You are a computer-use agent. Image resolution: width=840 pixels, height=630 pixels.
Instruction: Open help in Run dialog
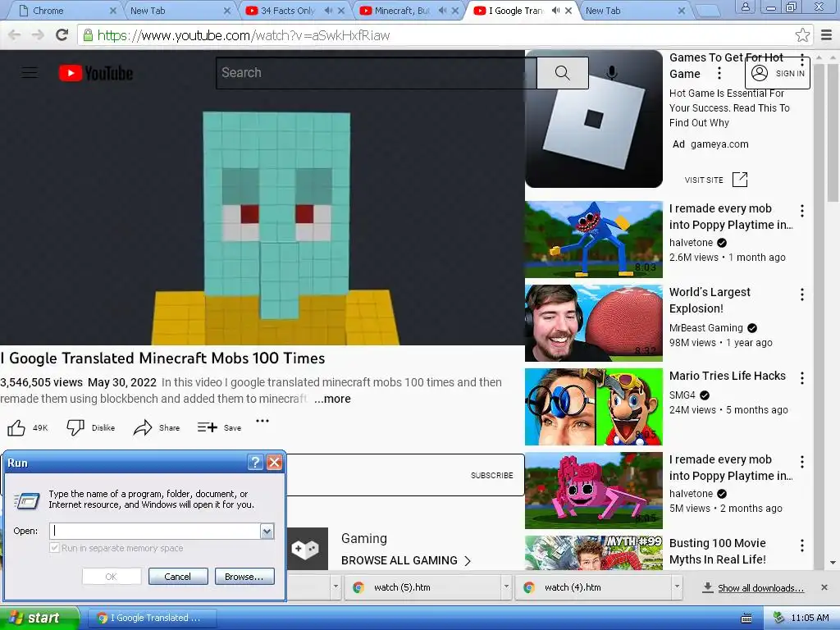(256, 463)
